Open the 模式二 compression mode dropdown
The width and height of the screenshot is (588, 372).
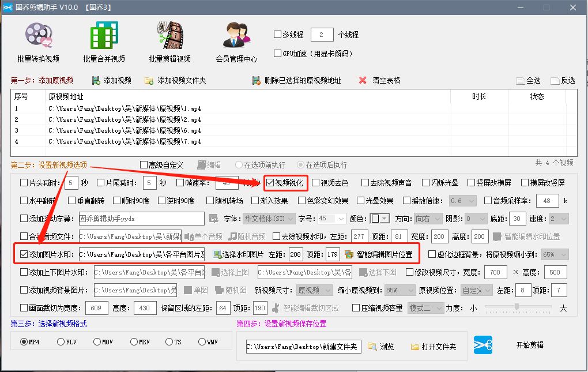425,308
